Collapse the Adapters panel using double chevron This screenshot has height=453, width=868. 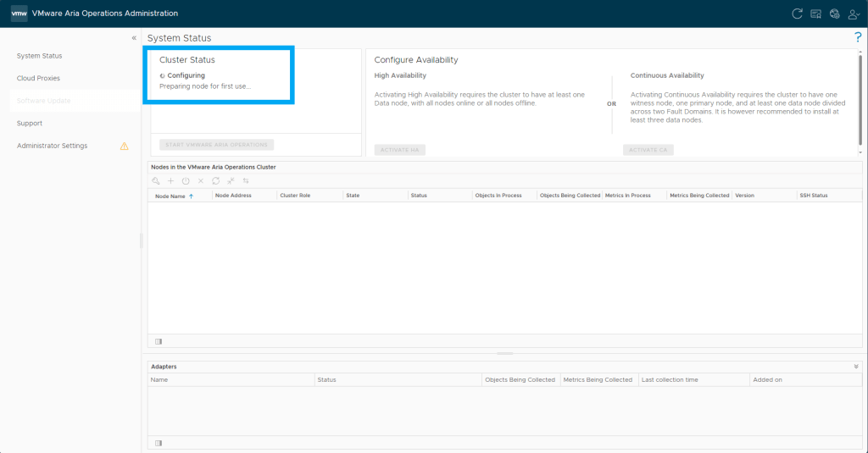pyautogui.click(x=856, y=367)
